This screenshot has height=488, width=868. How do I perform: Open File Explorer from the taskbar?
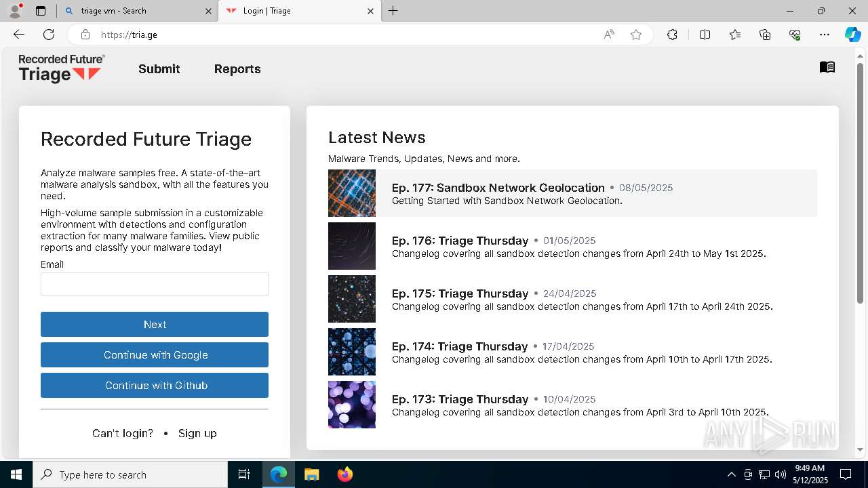311,474
